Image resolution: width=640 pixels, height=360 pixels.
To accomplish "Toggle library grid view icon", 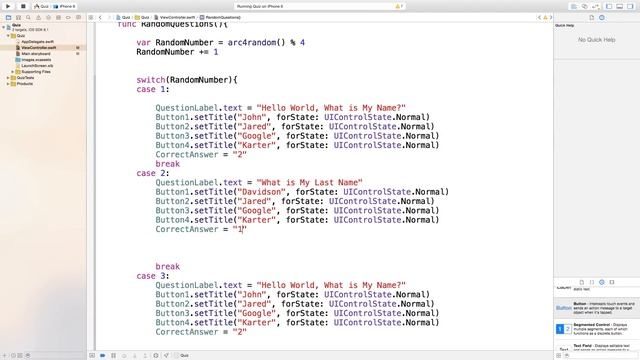I will [x=559, y=356].
